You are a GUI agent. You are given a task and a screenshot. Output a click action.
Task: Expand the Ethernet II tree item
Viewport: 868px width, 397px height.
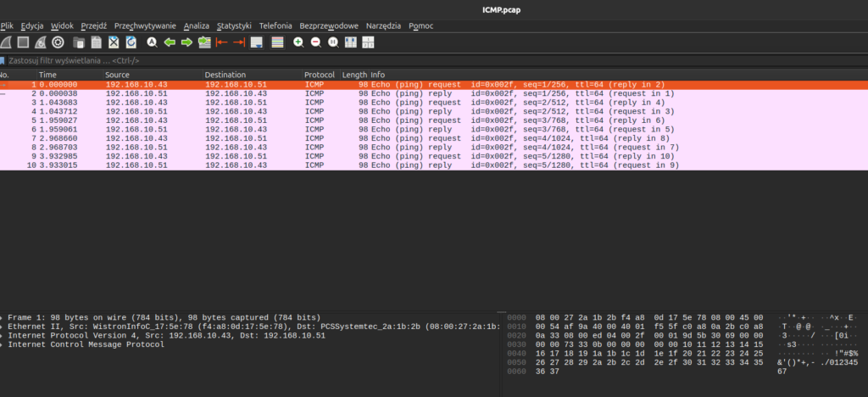pyautogui.click(x=3, y=326)
